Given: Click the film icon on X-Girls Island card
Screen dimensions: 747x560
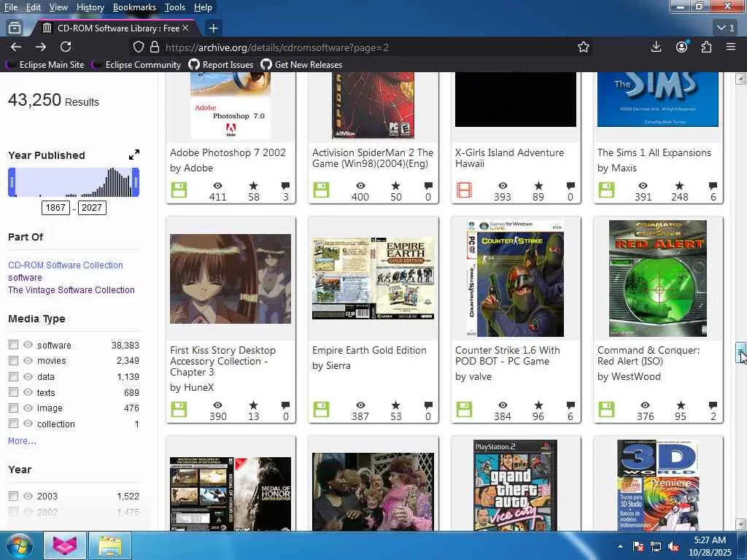Looking at the screenshot, I should coord(464,190).
